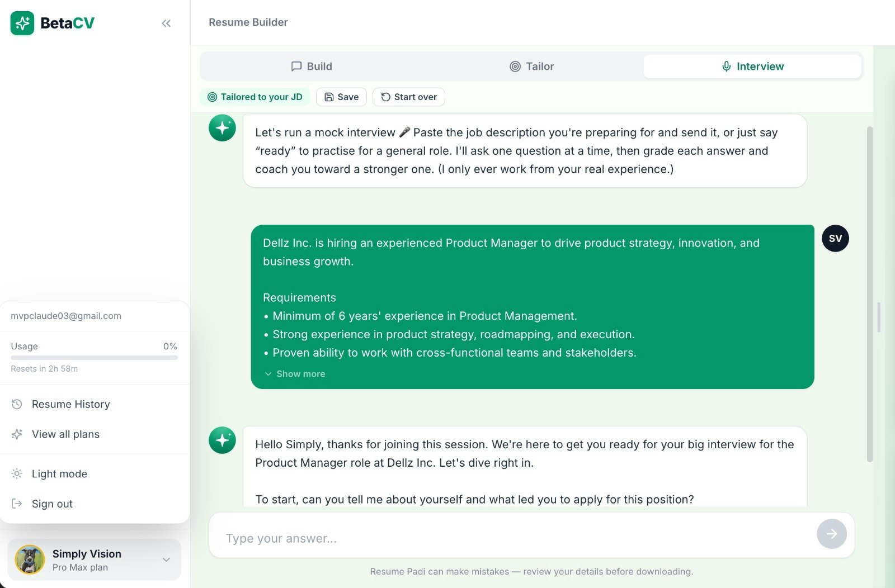Click the Usage progress bar
The image size is (895, 588).
coord(94,358)
